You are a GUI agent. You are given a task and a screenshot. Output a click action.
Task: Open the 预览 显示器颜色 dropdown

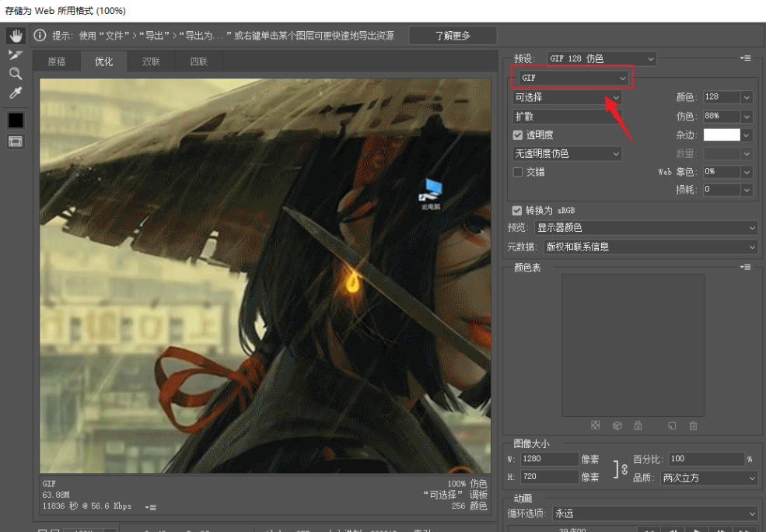pos(646,228)
